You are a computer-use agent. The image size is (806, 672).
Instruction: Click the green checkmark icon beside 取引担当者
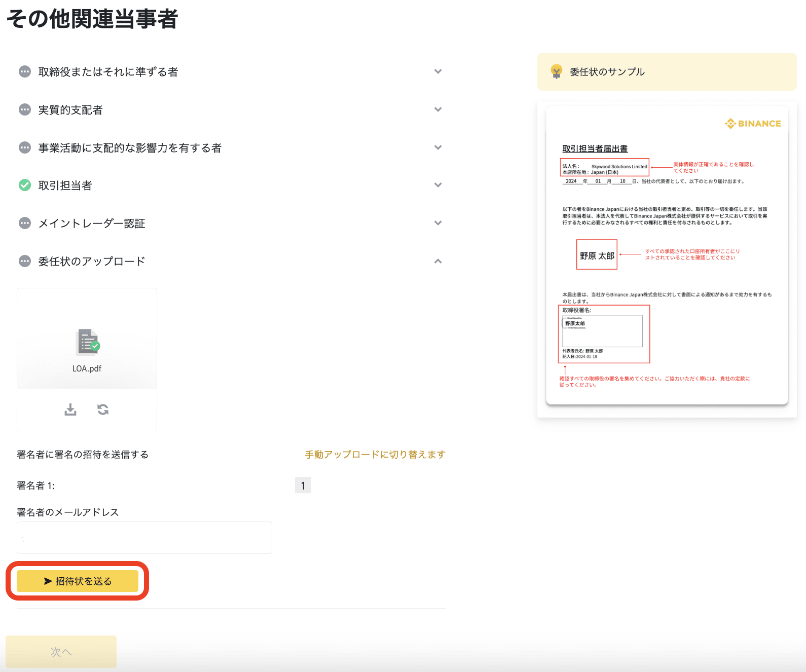pos(25,185)
